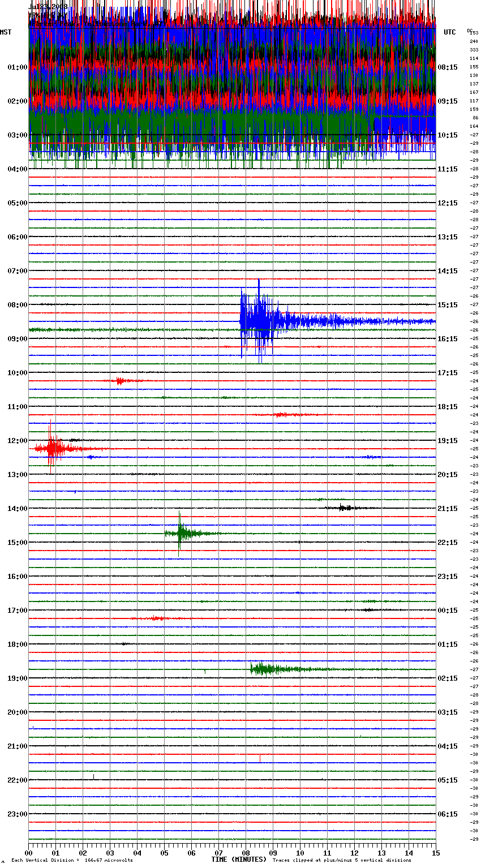
Task: Click the 14:15 UTC time label
Action: tap(448, 271)
